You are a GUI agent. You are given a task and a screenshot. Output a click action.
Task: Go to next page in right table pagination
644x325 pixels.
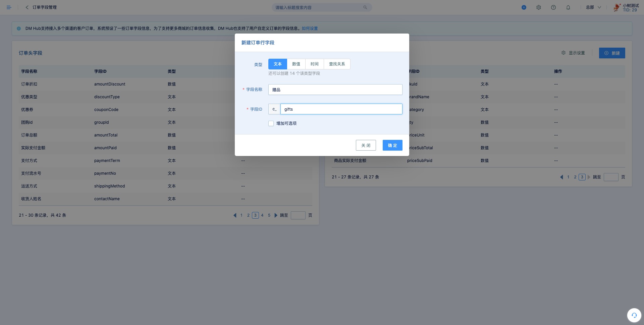point(589,177)
